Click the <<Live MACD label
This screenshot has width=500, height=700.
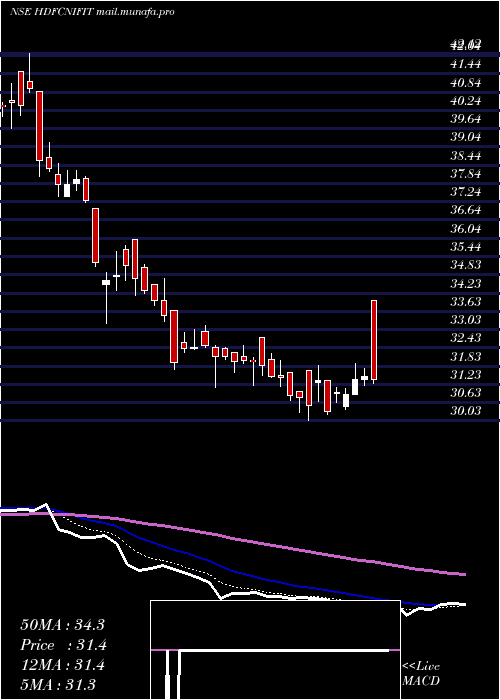(x=421, y=674)
